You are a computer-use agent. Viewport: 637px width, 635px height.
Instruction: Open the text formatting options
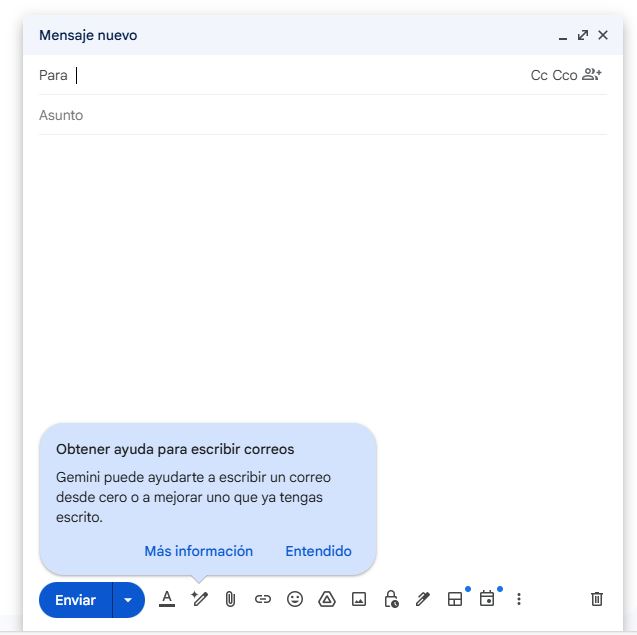click(x=167, y=599)
